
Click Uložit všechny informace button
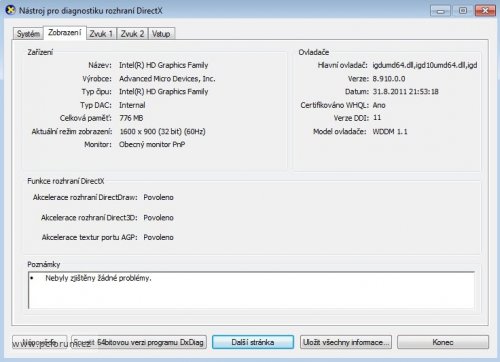coord(346,342)
